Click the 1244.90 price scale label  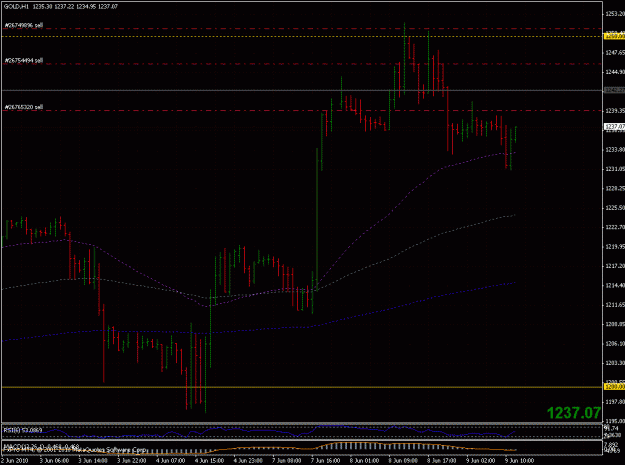(615, 72)
